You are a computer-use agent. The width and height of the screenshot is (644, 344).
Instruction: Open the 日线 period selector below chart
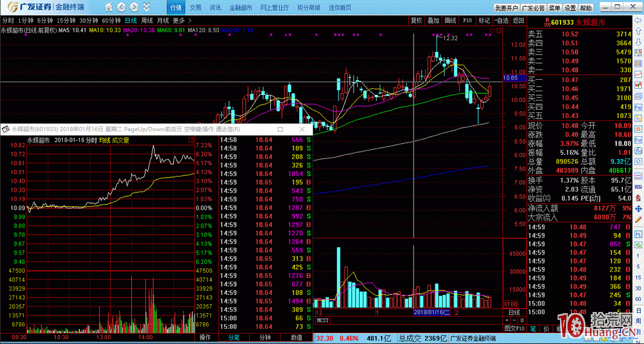click(x=514, y=313)
